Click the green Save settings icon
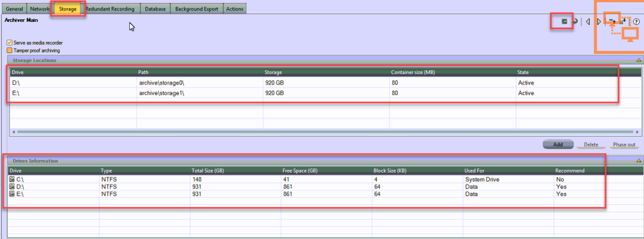The image size is (644, 239). click(x=564, y=22)
